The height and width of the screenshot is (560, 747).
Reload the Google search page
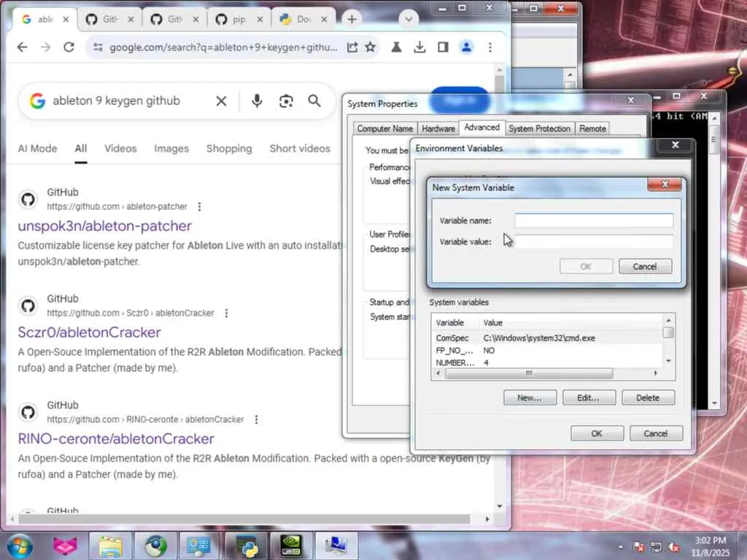(x=69, y=47)
